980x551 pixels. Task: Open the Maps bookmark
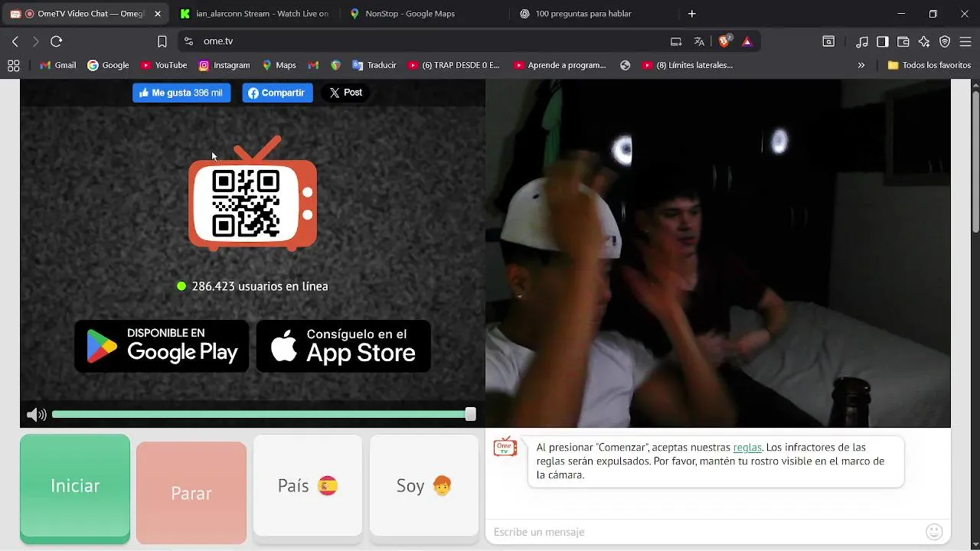tap(279, 66)
